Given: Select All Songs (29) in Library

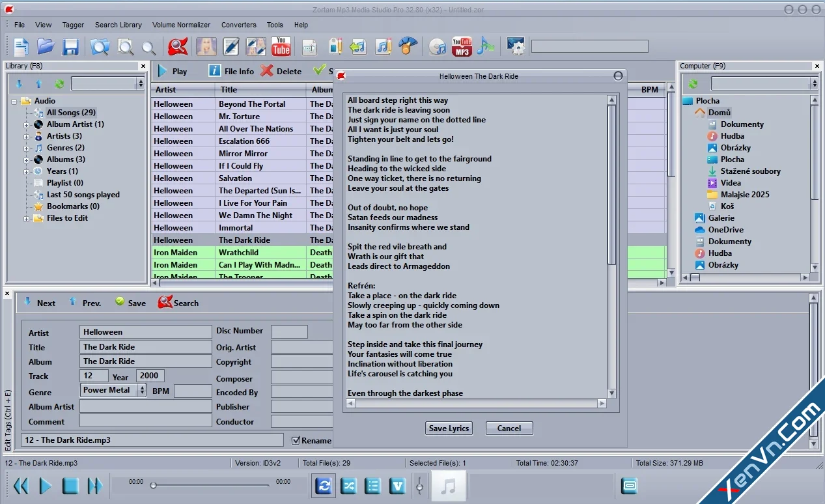Looking at the screenshot, I should point(71,113).
